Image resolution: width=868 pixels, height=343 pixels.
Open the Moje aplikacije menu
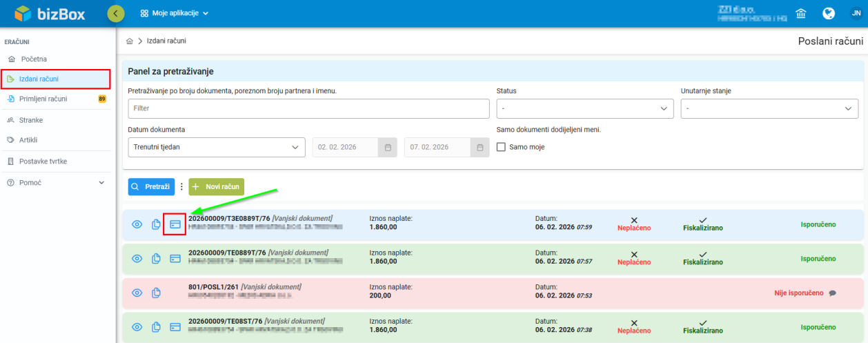pyautogui.click(x=174, y=13)
